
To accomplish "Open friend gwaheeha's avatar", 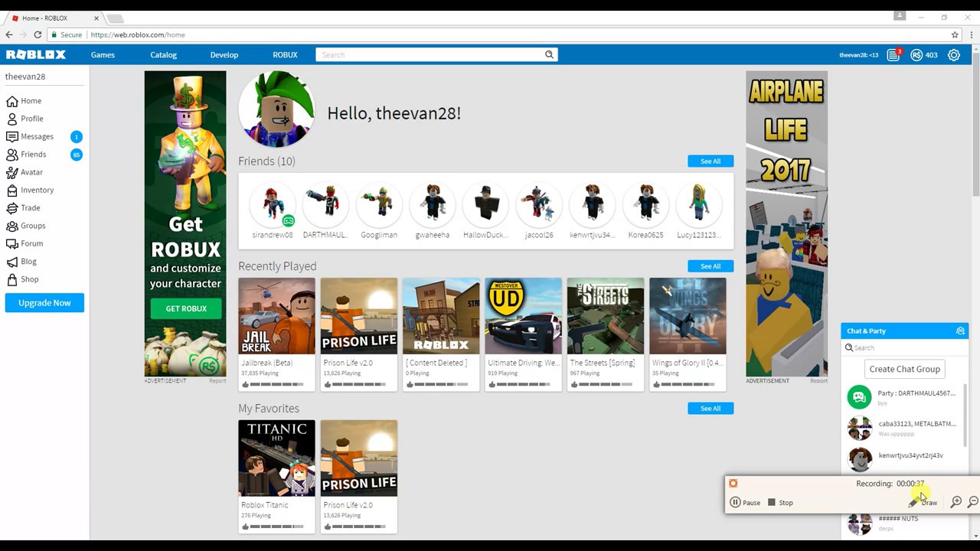I will click(x=433, y=204).
